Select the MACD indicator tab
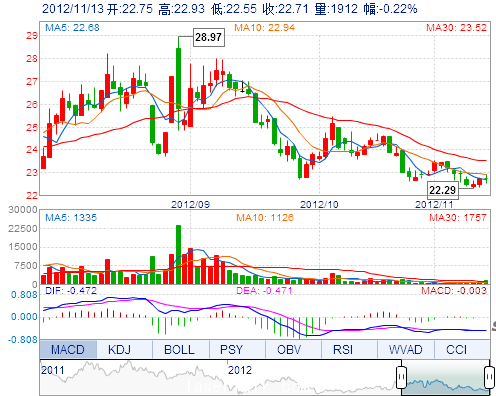 tap(68, 349)
